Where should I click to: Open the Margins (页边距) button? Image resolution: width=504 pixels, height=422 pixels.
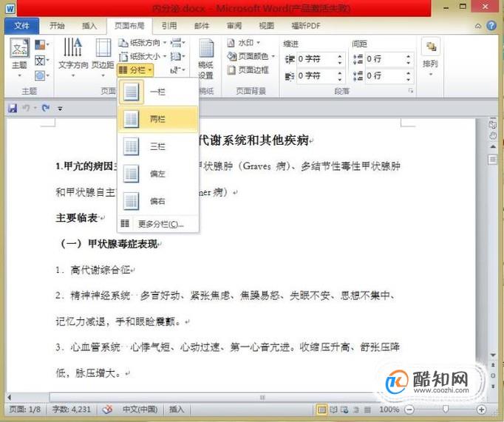(x=103, y=58)
